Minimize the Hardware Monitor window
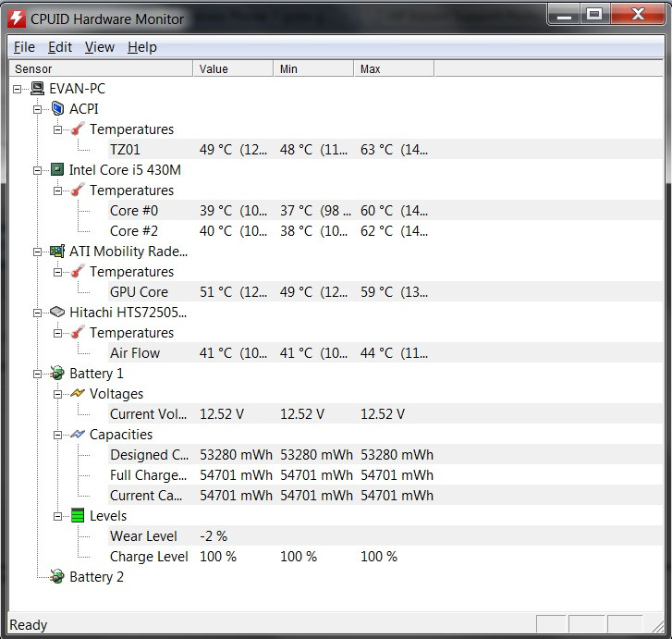 (x=564, y=16)
